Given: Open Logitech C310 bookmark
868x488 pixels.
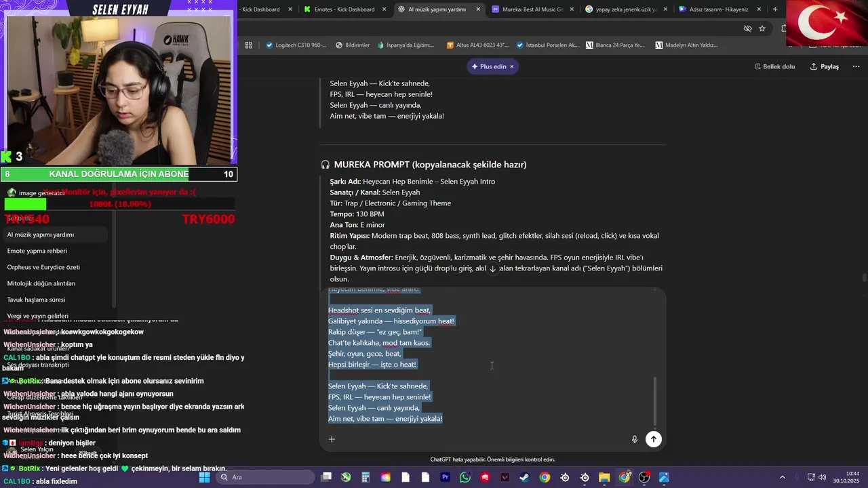Looking at the screenshot, I should [x=296, y=45].
